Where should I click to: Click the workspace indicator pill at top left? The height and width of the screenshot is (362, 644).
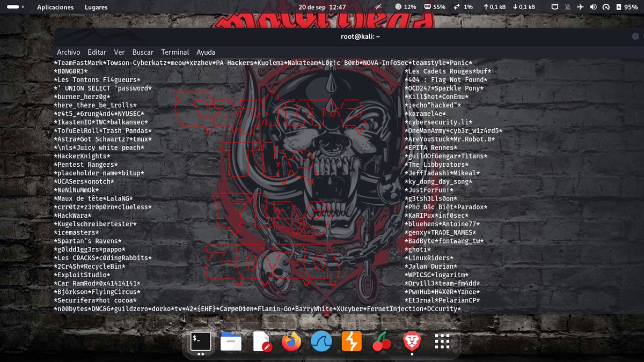tap(13, 7)
